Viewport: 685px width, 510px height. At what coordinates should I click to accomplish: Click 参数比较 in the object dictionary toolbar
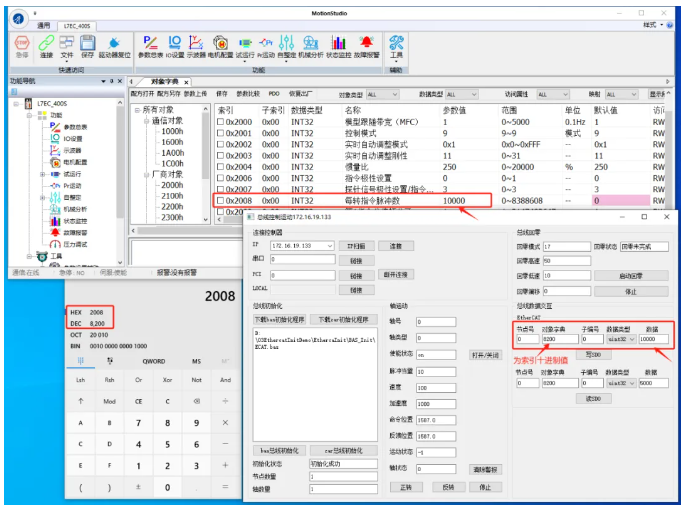coord(248,94)
